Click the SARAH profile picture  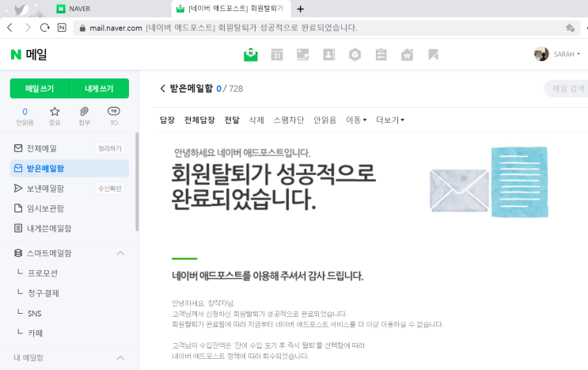(541, 54)
